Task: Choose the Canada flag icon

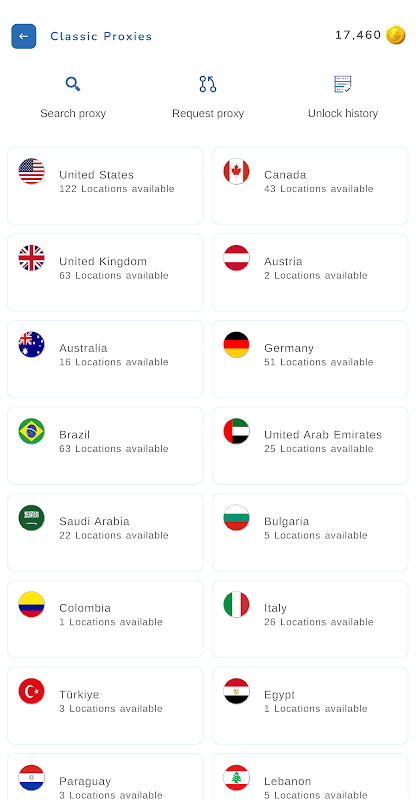Action: [236, 171]
